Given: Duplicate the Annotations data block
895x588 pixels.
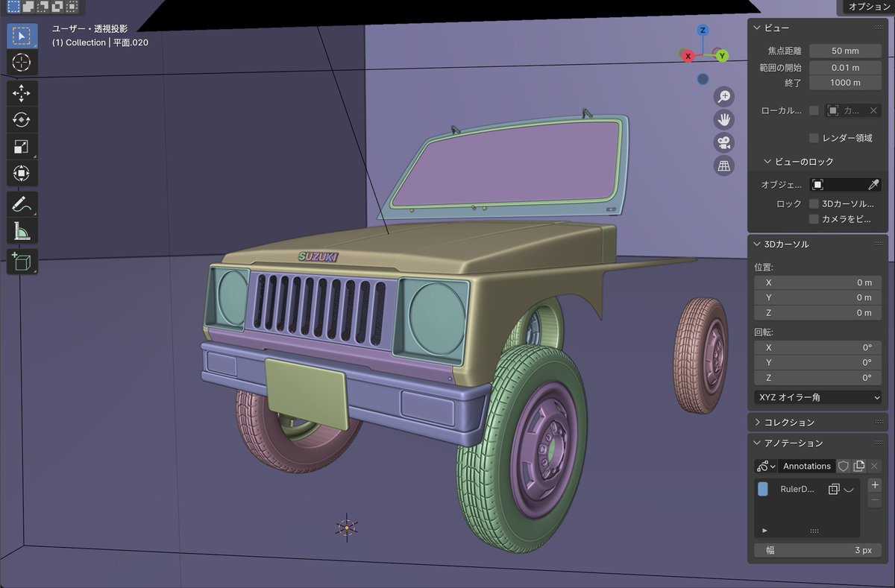Looking at the screenshot, I should [x=859, y=466].
